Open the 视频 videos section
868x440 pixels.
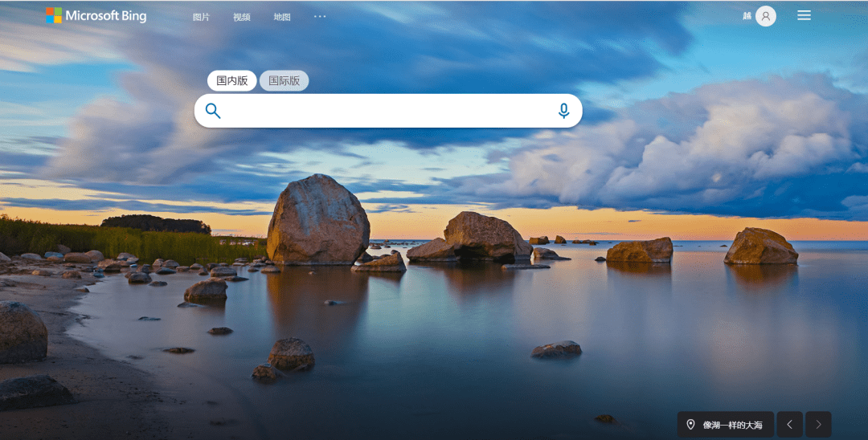tap(241, 17)
